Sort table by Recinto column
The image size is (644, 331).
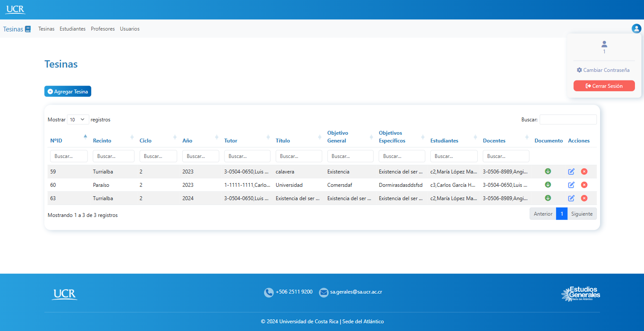pos(114,137)
